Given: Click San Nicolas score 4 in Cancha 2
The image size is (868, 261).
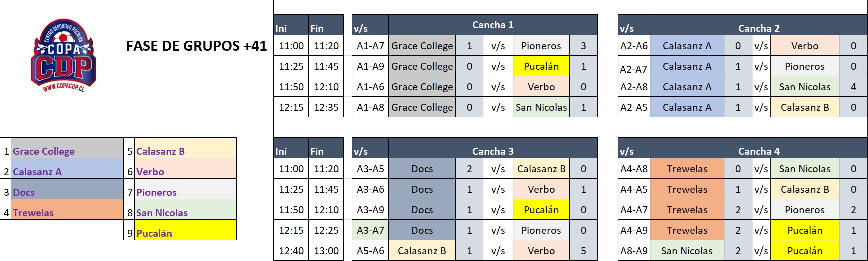Looking at the screenshot, I should click(853, 87).
